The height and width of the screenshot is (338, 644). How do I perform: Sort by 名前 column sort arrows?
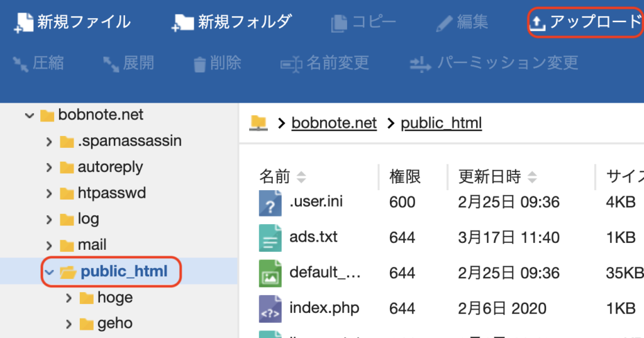[301, 177]
